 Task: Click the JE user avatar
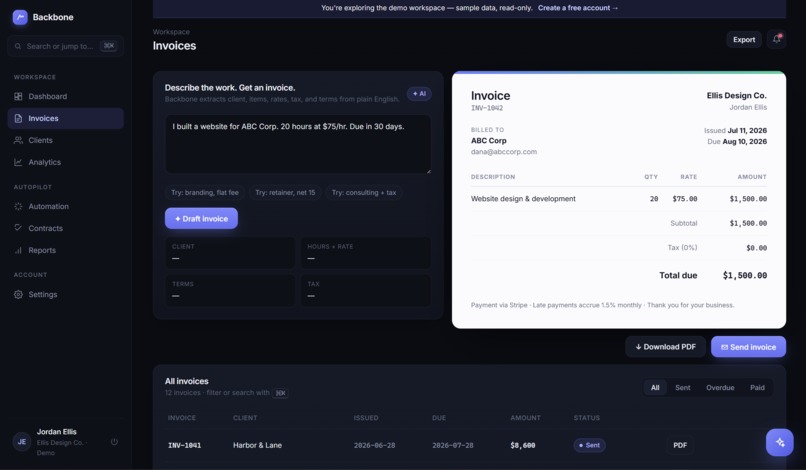point(22,442)
